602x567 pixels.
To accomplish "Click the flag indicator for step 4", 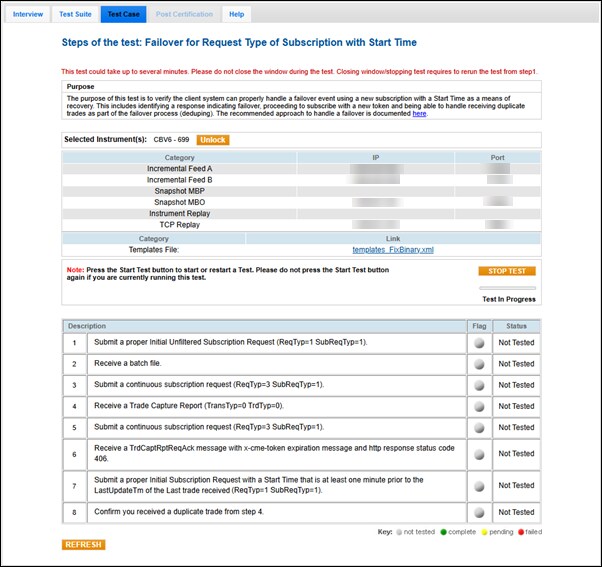I will point(479,406).
